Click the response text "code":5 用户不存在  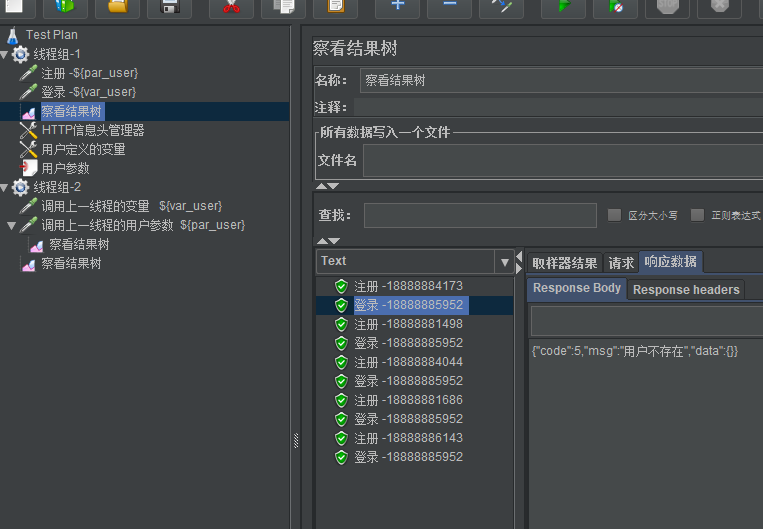[635, 351]
